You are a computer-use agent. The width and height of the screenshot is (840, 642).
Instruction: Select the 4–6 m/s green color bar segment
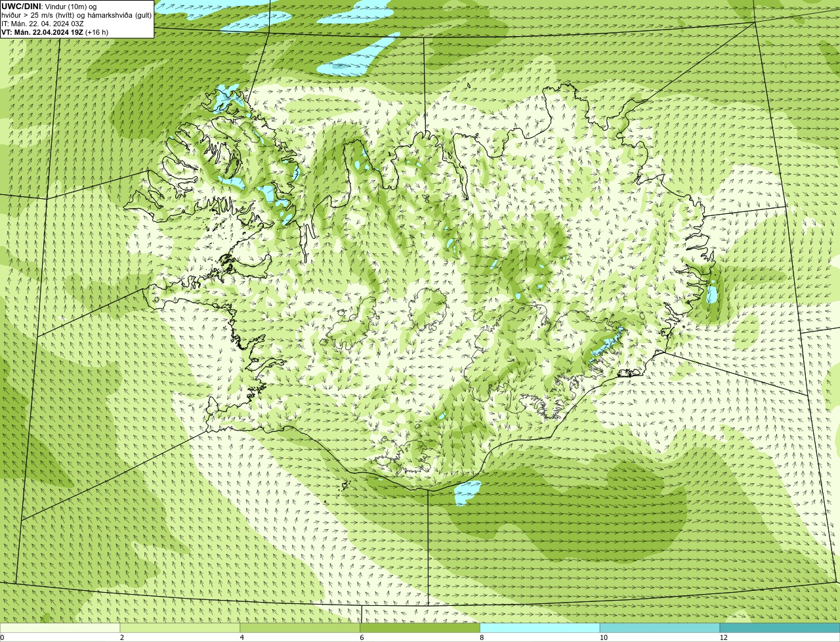[301, 628]
